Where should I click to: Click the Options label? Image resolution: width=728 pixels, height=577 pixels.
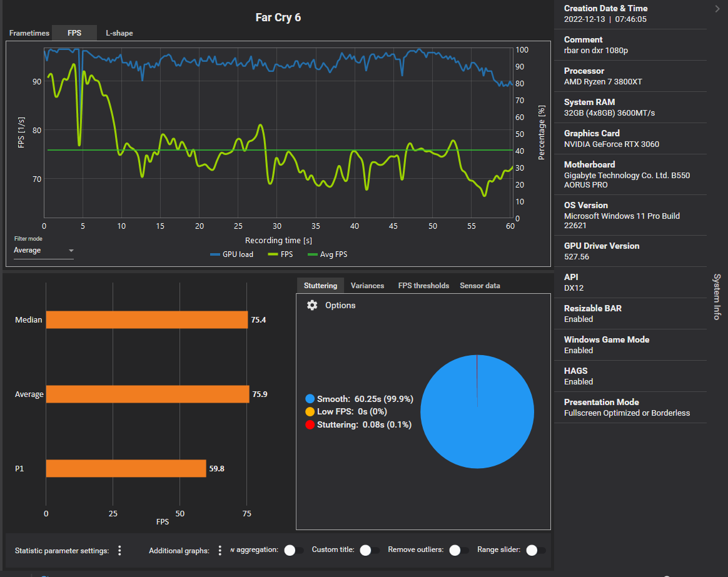pyautogui.click(x=340, y=306)
